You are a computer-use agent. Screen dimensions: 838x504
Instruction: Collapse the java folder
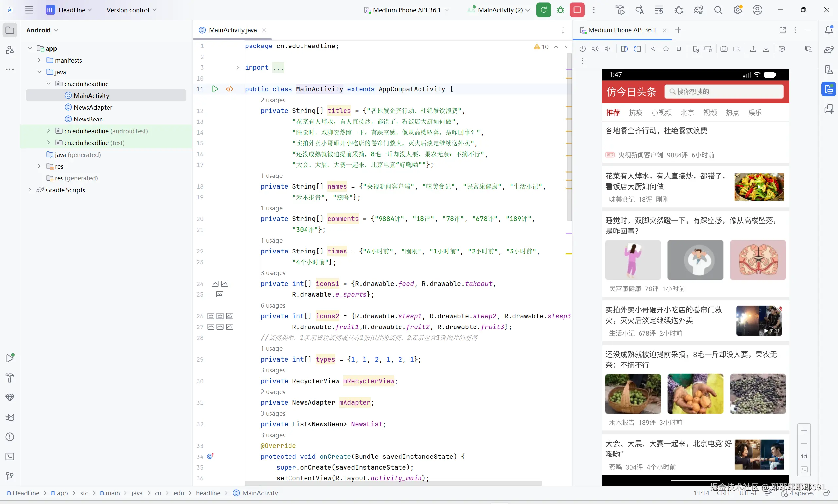pyautogui.click(x=39, y=72)
